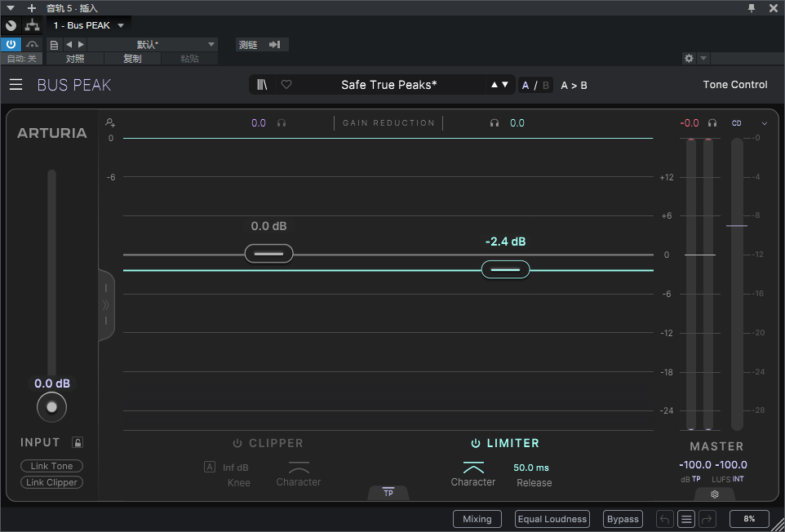Click the Link Clipper button
This screenshot has width=785, height=532.
[x=51, y=482]
